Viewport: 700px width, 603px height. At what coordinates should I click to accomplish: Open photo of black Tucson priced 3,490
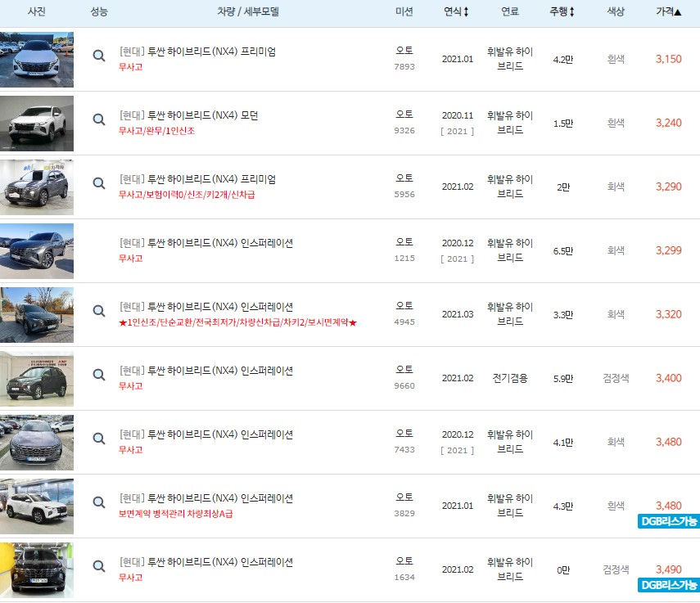pyautogui.click(x=37, y=569)
